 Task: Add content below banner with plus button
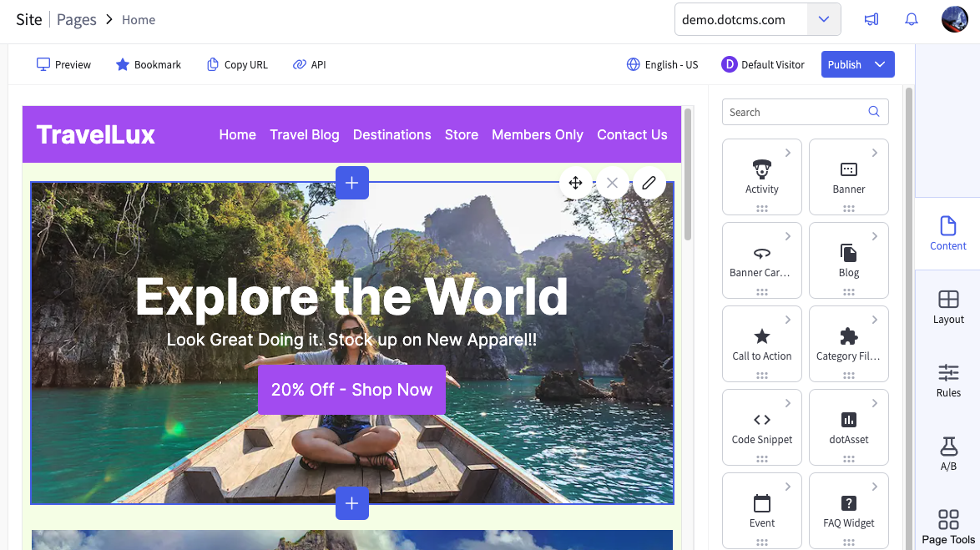pyautogui.click(x=352, y=503)
